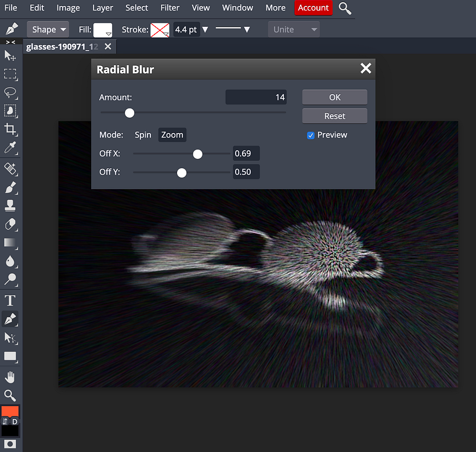Select the Eraser tool
The width and height of the screenshot is (476, 452).
[10, 225]
